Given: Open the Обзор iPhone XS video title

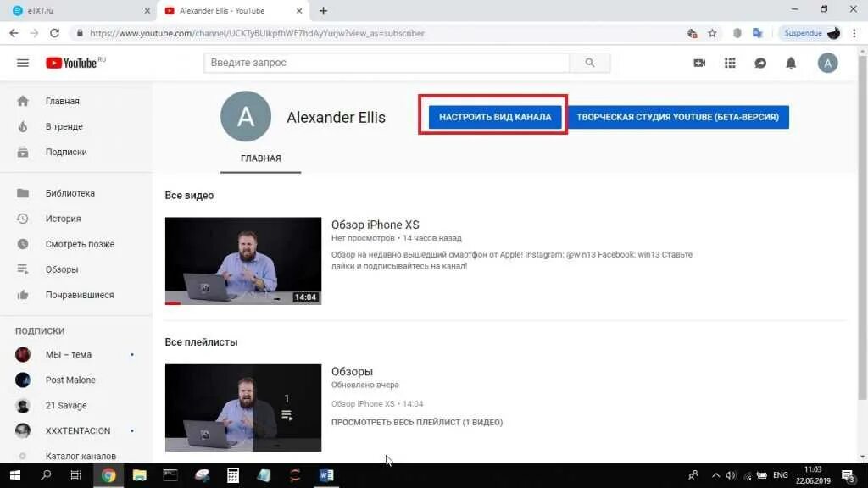Looking at the screenshot, I should [376, 225].
